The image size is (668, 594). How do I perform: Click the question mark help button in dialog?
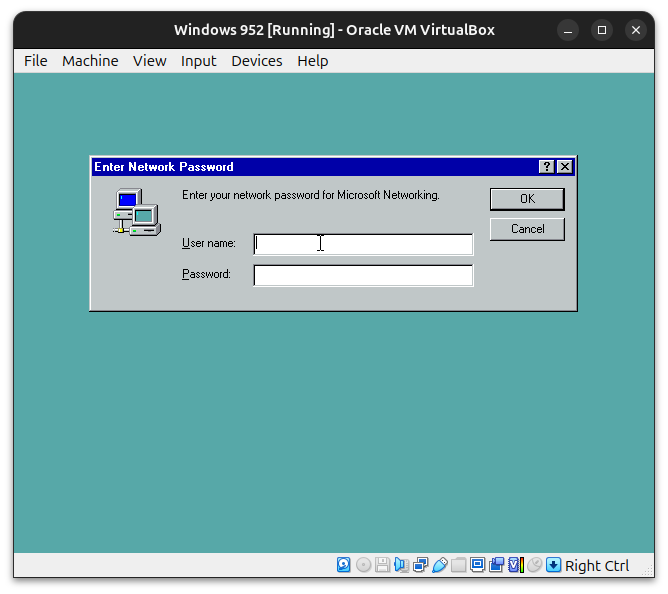pos(547,167)
